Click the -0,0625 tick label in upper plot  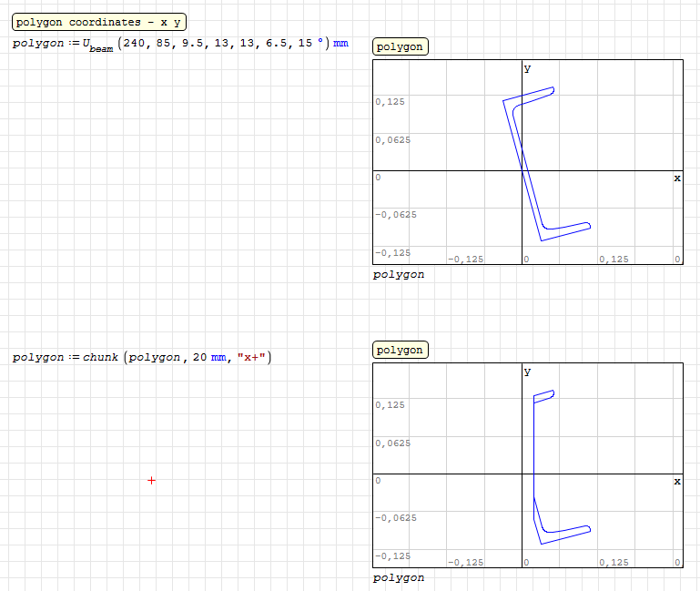tap(396, 215)
